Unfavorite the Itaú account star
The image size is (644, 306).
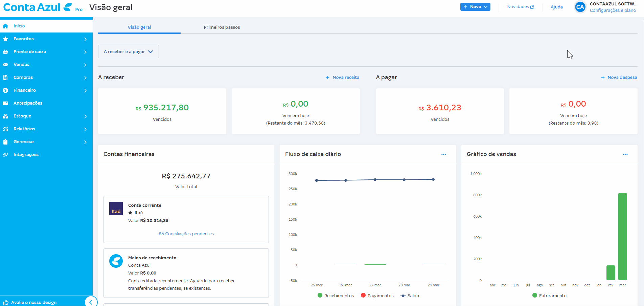pos(130,213)
